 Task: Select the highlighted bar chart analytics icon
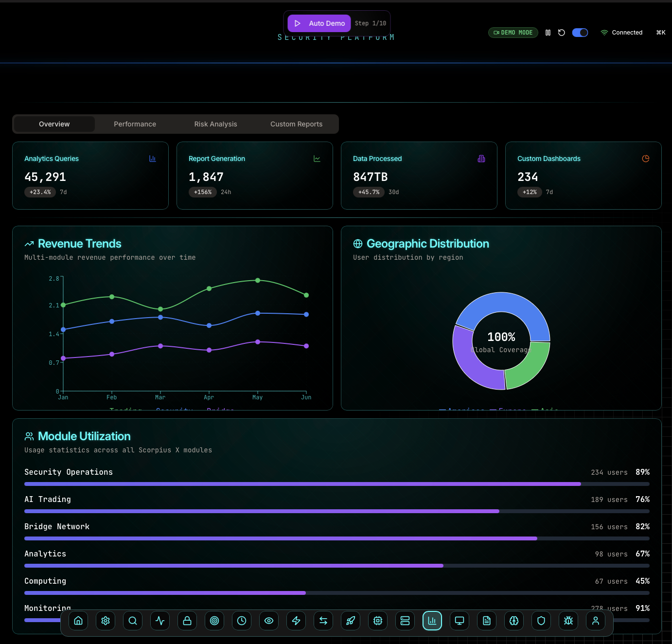(x=432, y=621)
